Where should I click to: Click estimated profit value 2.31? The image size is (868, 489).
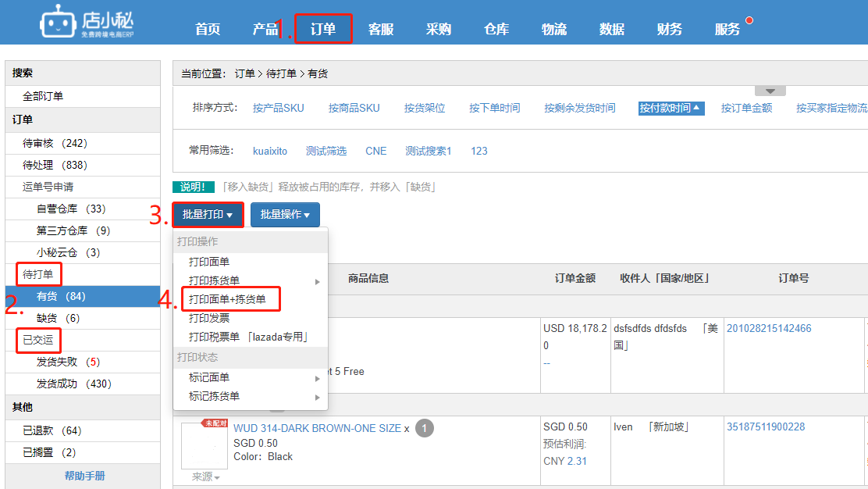(577, 462)
